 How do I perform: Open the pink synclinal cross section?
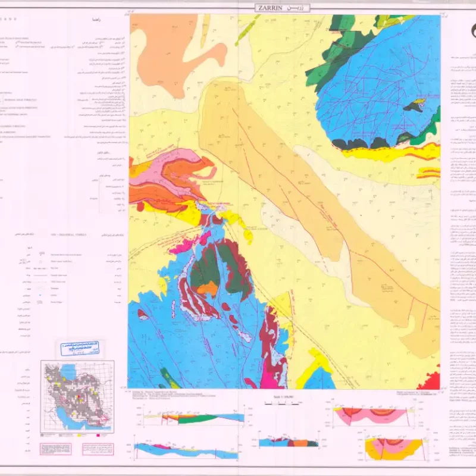pyautogui.click(x=374, y=417)
